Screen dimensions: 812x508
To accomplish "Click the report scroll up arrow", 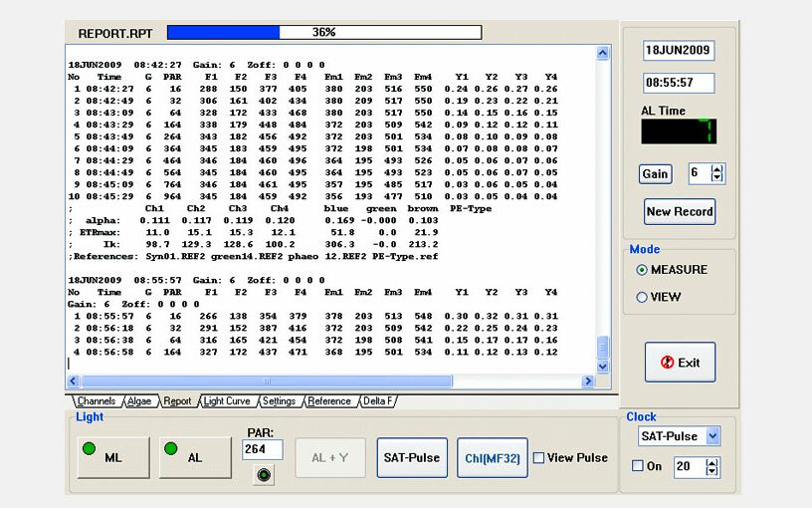I will [x=602, y=53].
